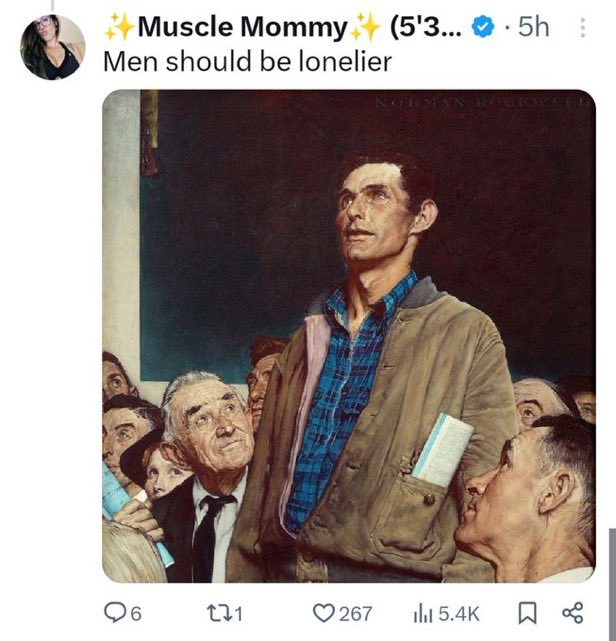The height and width of the screenshot is (641, 616).
Task: Click the 5.4K views count
Action: click(459, 614)
